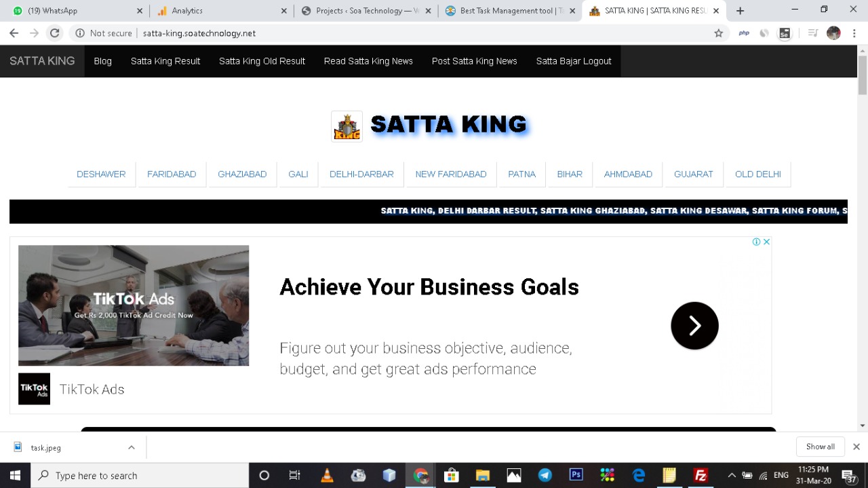Show hidden system tray icons
Image resolution: width=868 pixels, height=488 pixels.
coord(731,475)
